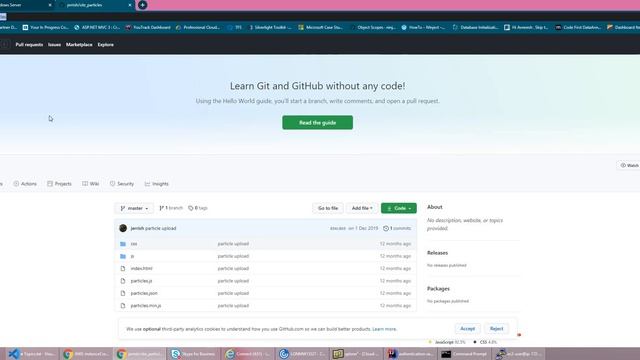Click the file icon beside particles.json
Viewport: 640px width, 360px height.
(123, 293)
